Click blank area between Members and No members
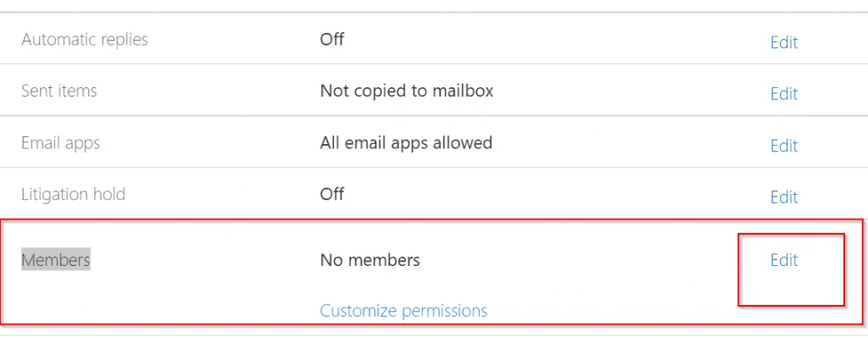Image resolution: width=868 pixels, height=338 pixels. click(205, 260)
